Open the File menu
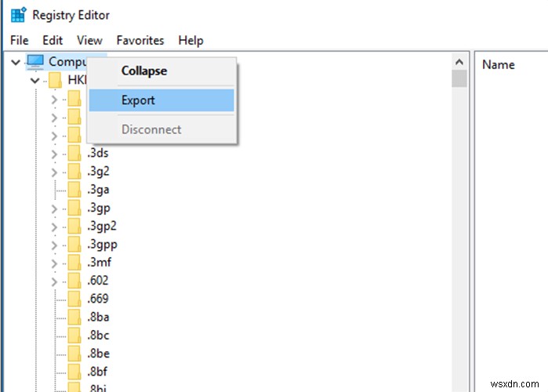The width and height of the screenshot is (548, 392). (x=20, y=41)
